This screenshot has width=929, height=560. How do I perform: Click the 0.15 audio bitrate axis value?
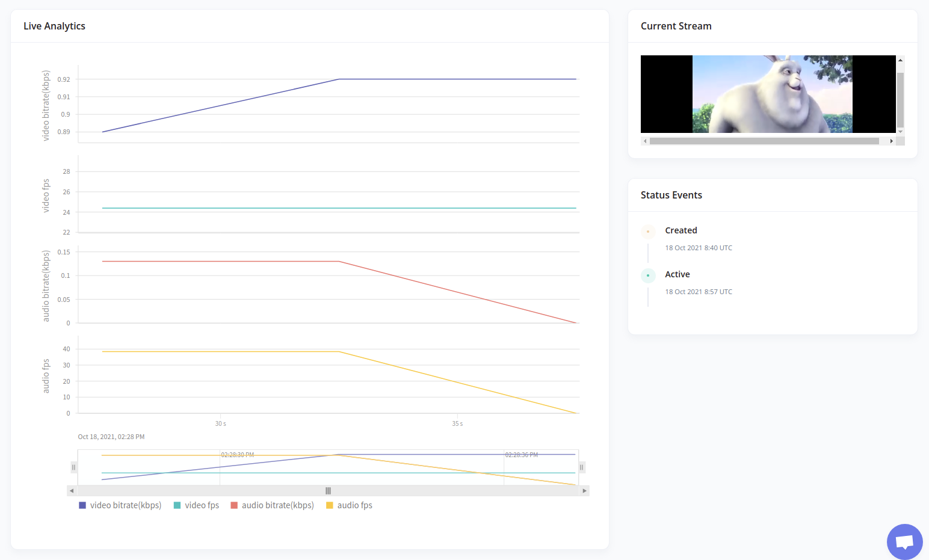(64, 252)
